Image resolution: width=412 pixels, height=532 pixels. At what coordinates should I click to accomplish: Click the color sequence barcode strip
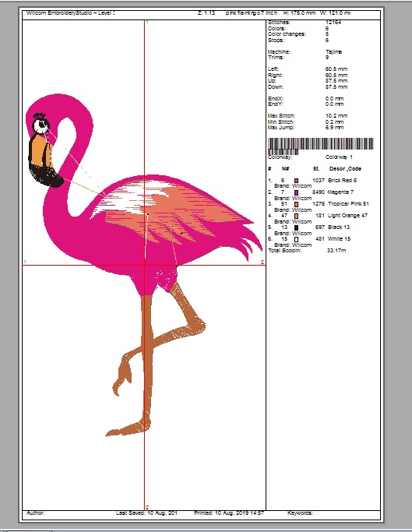coord(320,146)
